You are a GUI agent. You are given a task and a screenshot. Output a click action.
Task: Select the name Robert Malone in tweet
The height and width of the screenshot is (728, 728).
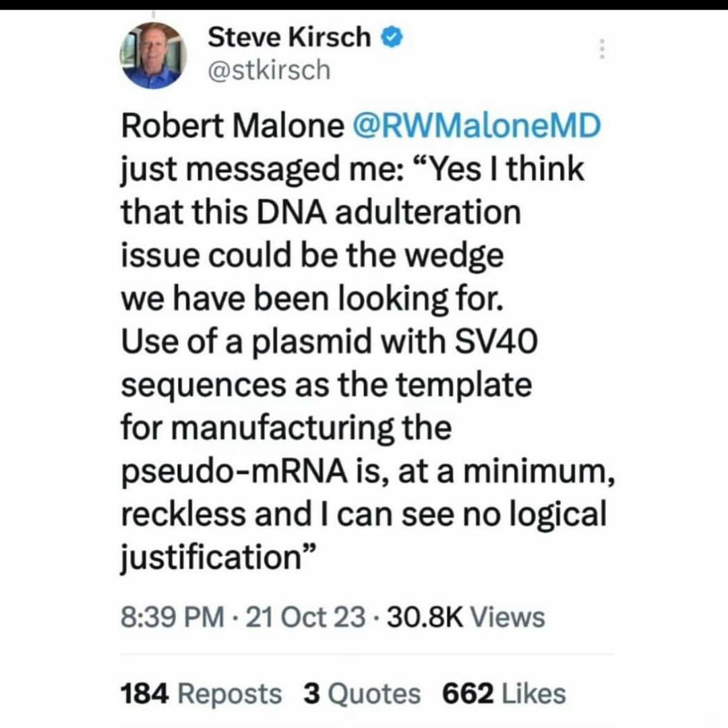pos(233,125)
